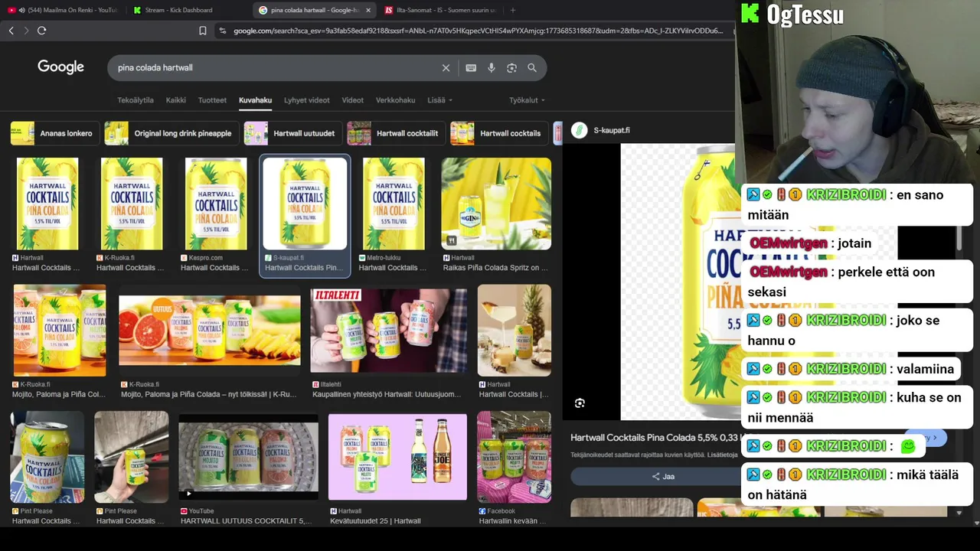Submit search with the magnifier icon
The image size is (980, 551).
coord(532,68)
